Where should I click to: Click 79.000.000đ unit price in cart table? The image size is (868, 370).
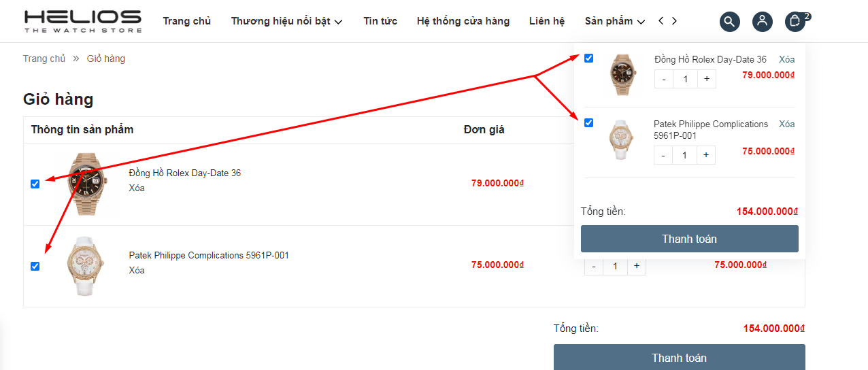point(497,183)
